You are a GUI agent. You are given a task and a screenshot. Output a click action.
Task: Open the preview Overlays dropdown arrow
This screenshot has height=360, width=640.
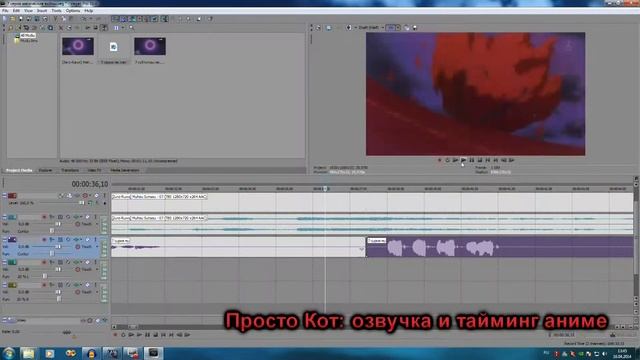(x=398, y=28)
